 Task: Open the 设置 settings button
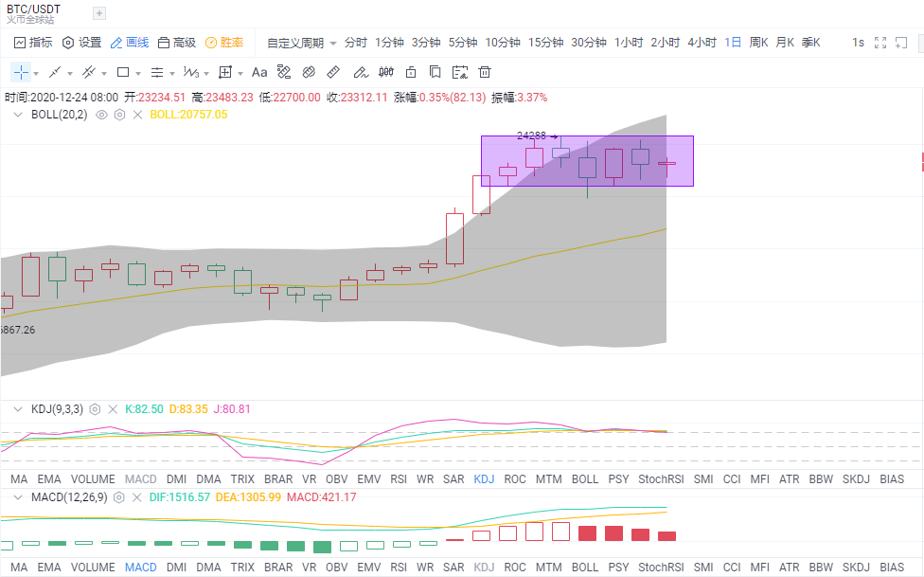tap(82, 43)
